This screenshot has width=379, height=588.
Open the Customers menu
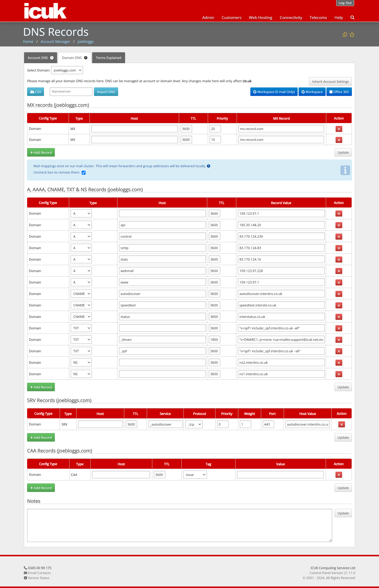coord(231,17)
